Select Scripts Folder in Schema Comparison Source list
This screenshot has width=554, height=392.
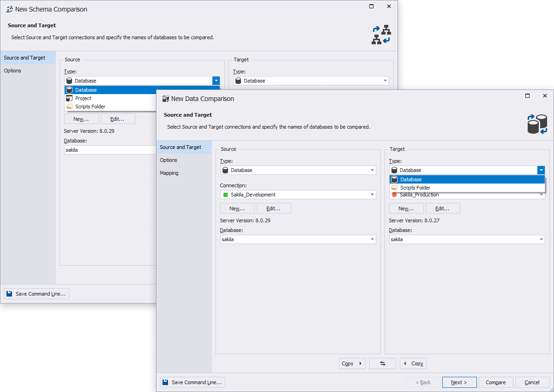click(111, 107)
